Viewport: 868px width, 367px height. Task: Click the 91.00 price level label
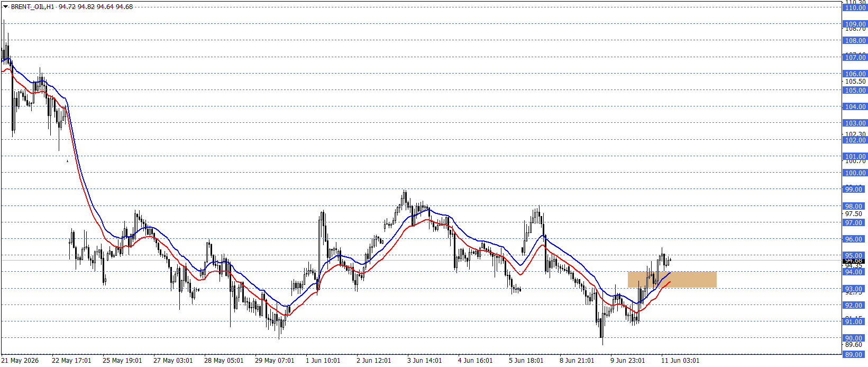pos(855,322)
